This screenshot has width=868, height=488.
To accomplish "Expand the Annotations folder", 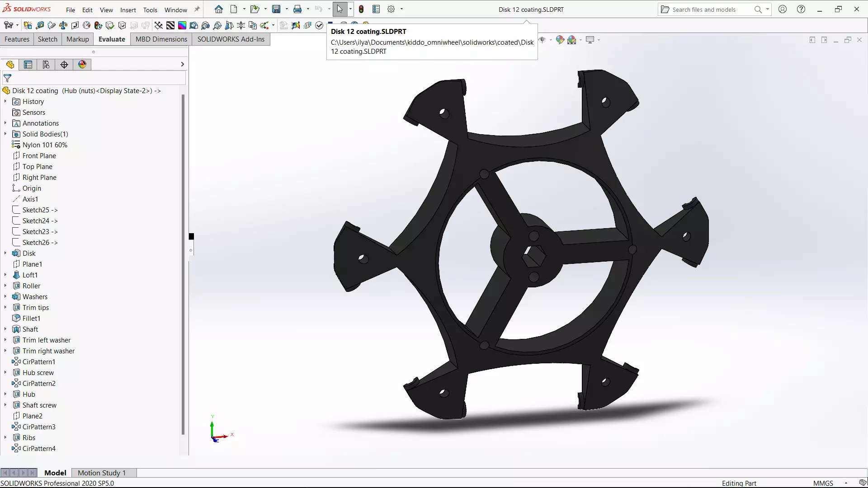I will point(5,123).
